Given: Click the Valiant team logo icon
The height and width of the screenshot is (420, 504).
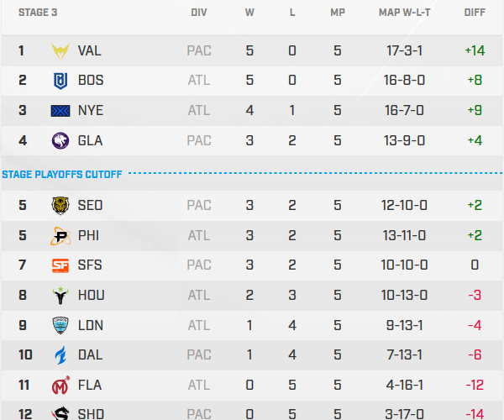Looking at the screenshot, I should coord(61,50).
